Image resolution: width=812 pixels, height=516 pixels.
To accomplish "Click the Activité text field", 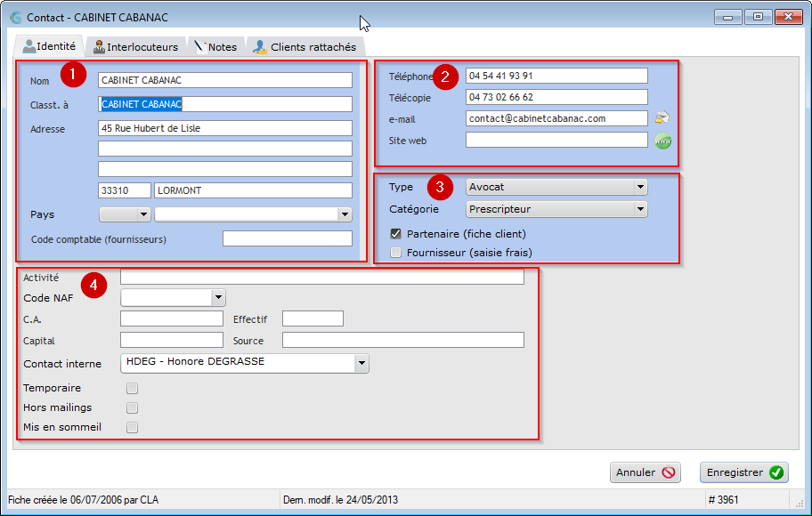I will [x=322, y=278].
